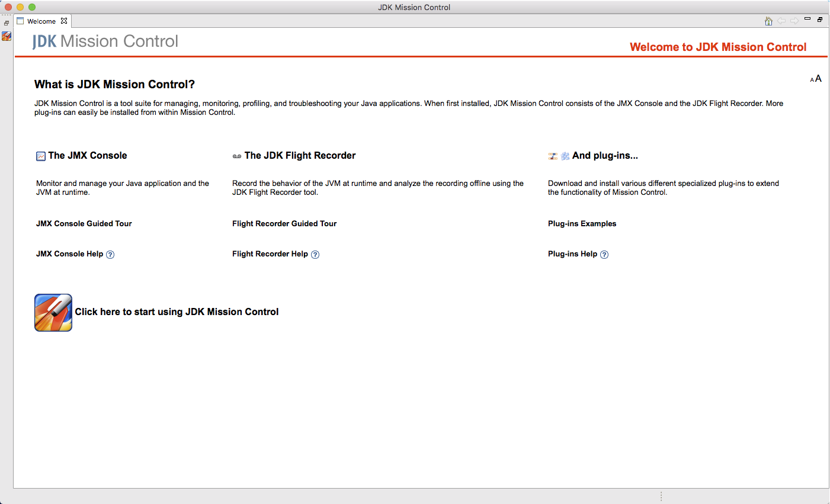Click the small A to reduce font size

click(812, 80)
